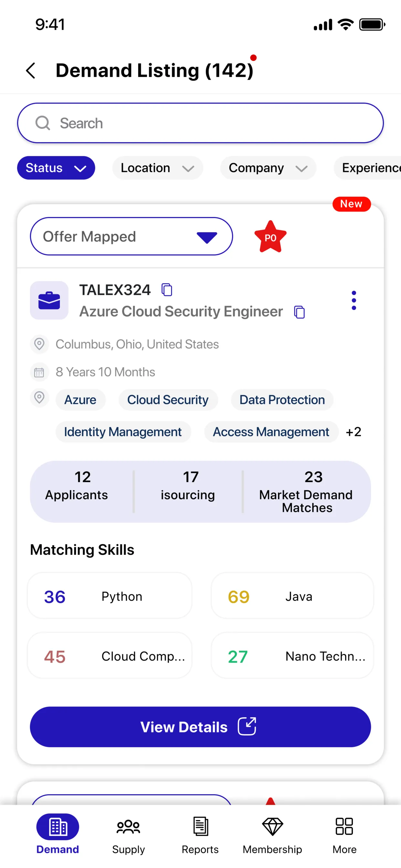Screen dimensions: 401x868
Task: Click the 8 Years 10 Months text
Action: [x=105, y=372]
